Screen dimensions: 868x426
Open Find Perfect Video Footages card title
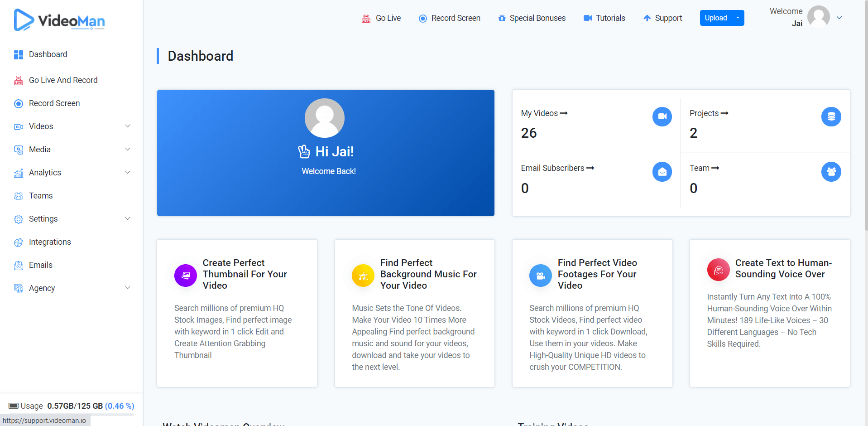(597, 274)
